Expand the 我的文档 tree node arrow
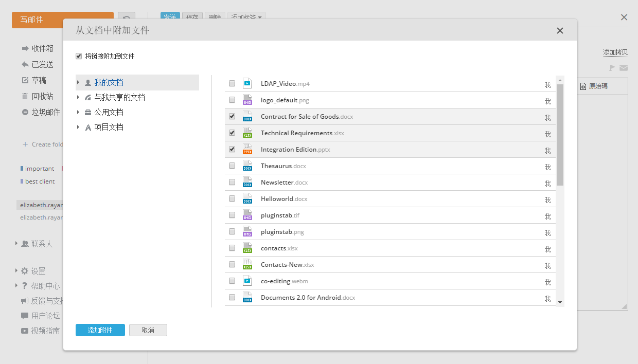638x364 pixels. point(78,82)
